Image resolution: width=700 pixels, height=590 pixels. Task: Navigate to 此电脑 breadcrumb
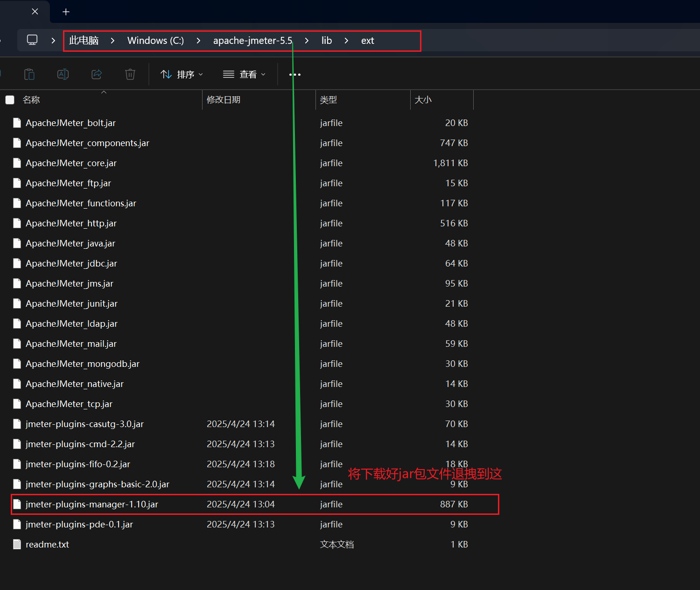pyautogui.click(x=84, y=41)
